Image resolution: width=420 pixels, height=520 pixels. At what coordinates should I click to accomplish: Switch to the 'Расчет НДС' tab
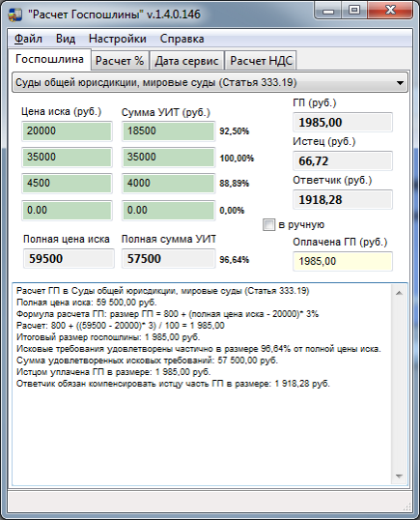[x=261, y=61]
